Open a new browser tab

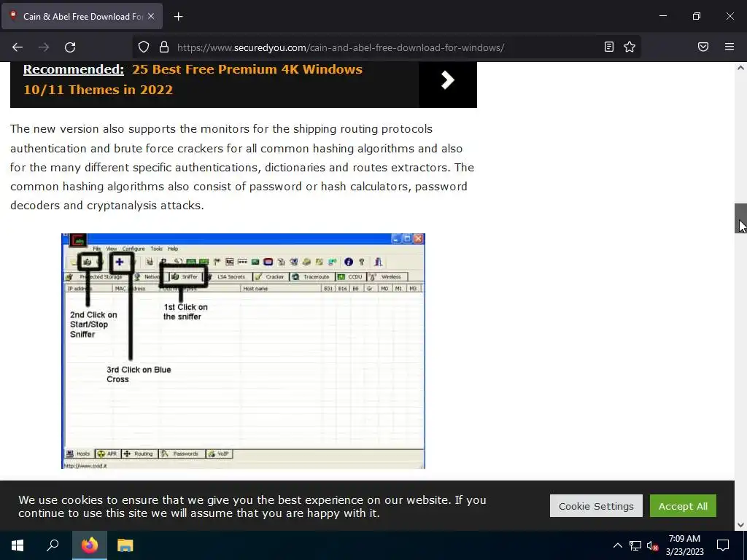tap(178, 17)
